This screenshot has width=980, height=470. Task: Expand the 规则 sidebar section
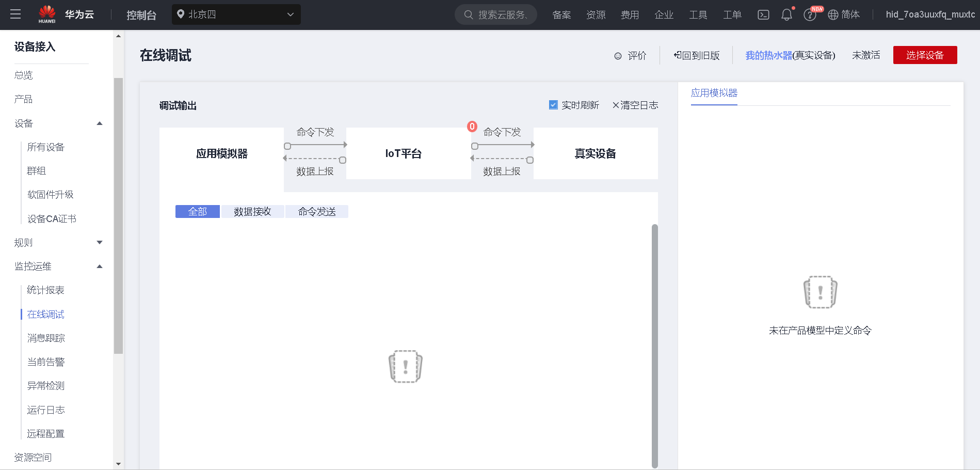click(100, 242)
